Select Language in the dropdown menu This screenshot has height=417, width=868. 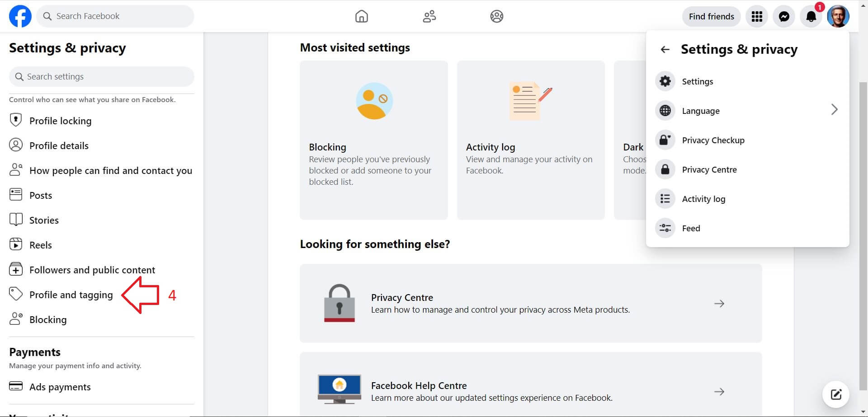point(747,111)
